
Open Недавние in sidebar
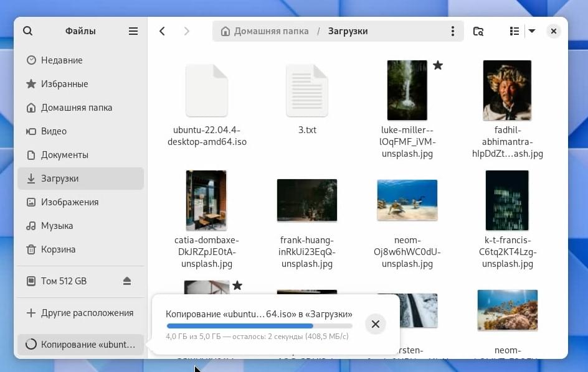point(80,60)
